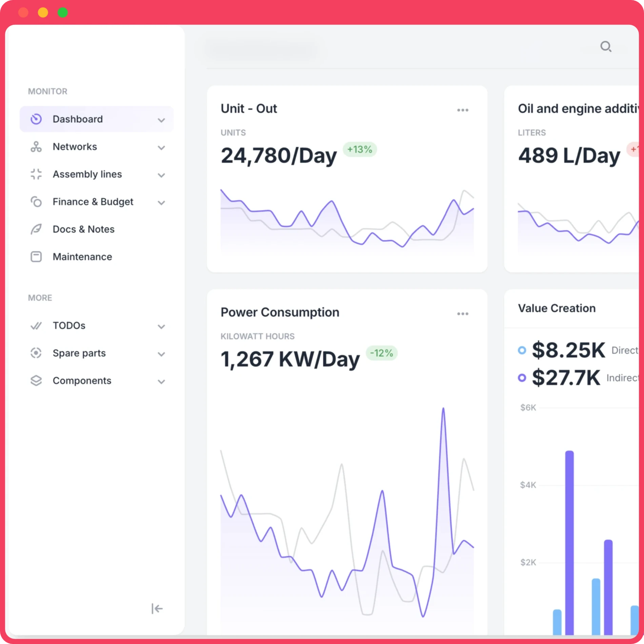Viewport: 644px width, 644px height.
Task: Click the MONITOR section heading
Action: [47, 91]
